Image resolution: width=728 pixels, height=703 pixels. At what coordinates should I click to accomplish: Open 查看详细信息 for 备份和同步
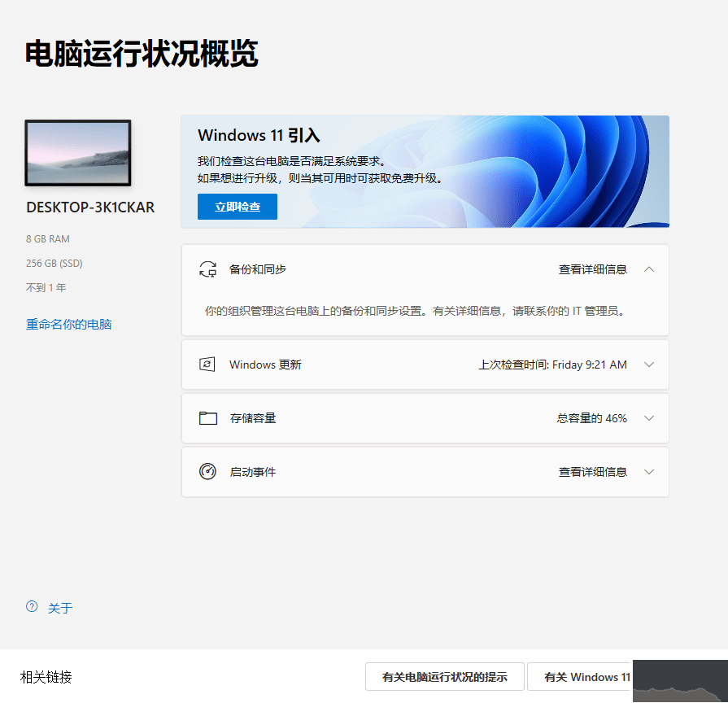pyautogui.click(x=593, y=269)
